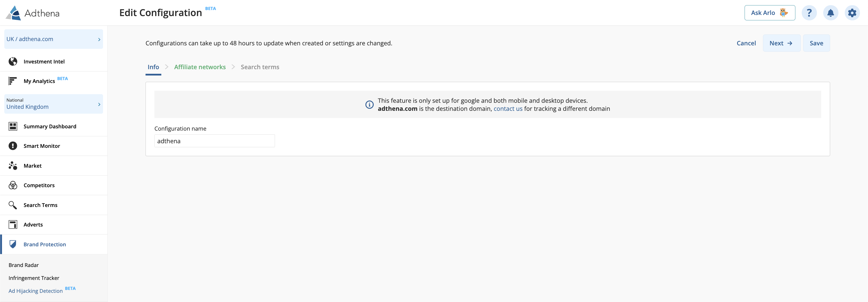Click the Adverts window icon

pos(13,224)
